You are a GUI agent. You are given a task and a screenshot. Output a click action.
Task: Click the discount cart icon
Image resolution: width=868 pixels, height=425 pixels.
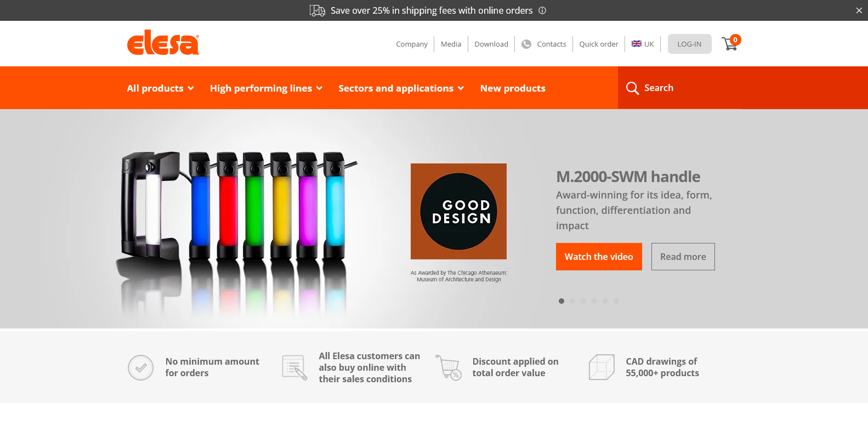pyautogui.click(x=449, y=367)
